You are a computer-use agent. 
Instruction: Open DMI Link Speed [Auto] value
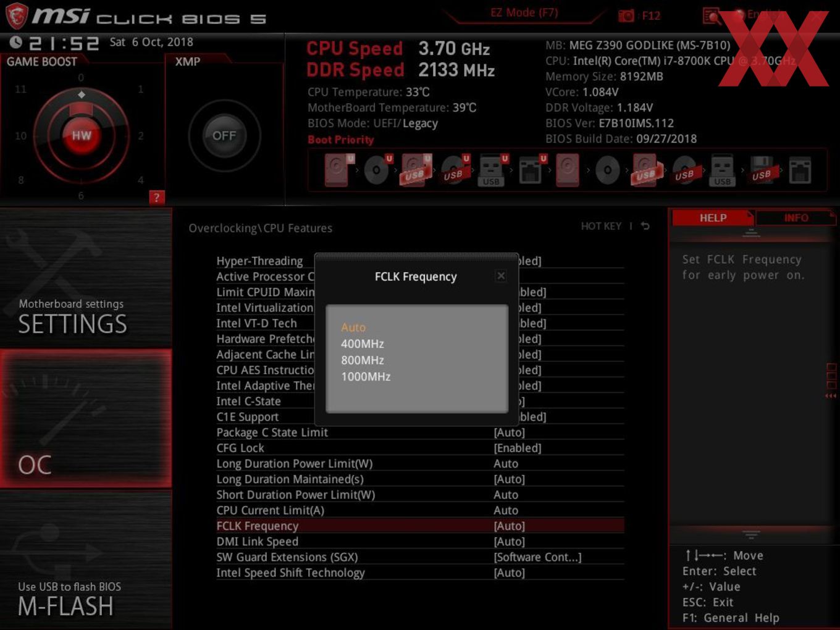coord(510,542)
